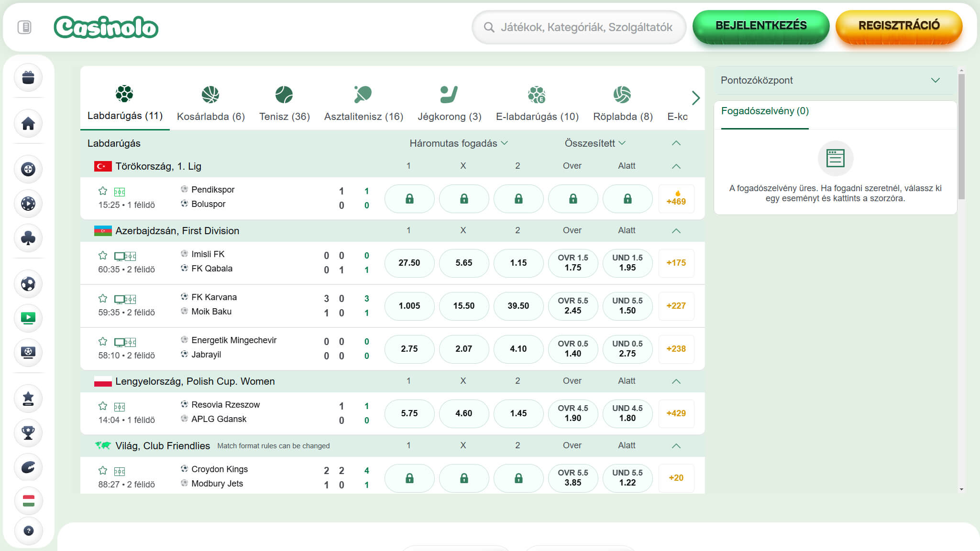Switch to the Tenisz (36) tab
Image resolution: width=980 pixels, height=551 pixels.
[x=285, y=103]
